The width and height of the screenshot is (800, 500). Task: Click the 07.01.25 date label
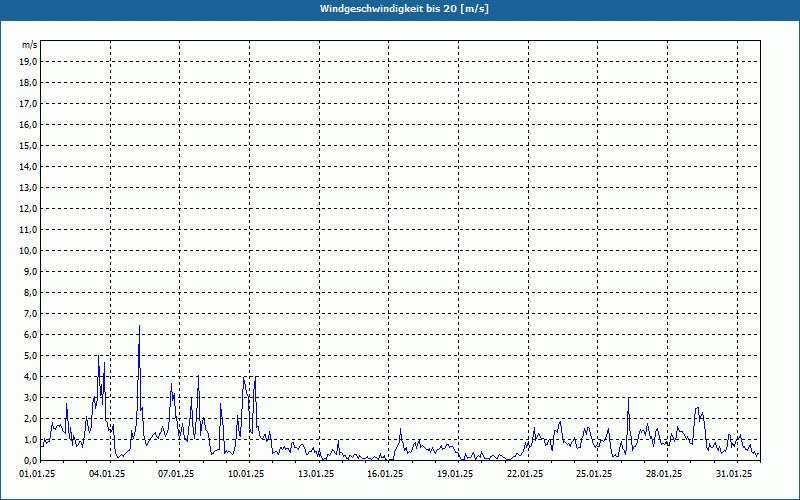pyautogui.click(x=177, y=474)
